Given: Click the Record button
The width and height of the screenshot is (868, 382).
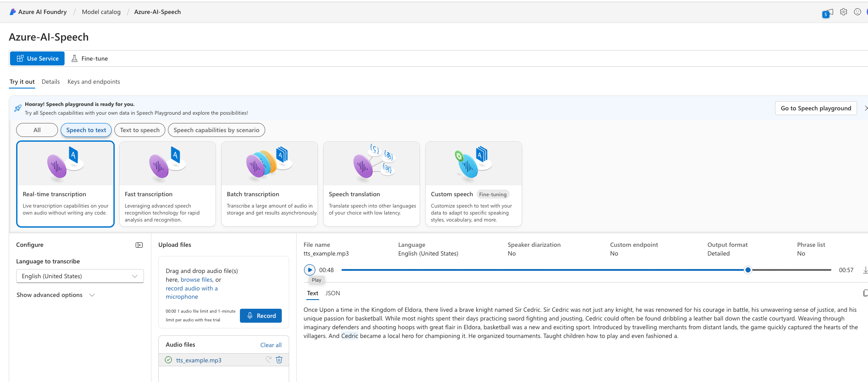Looking at the screenshot, I should [x=261, y=316].
